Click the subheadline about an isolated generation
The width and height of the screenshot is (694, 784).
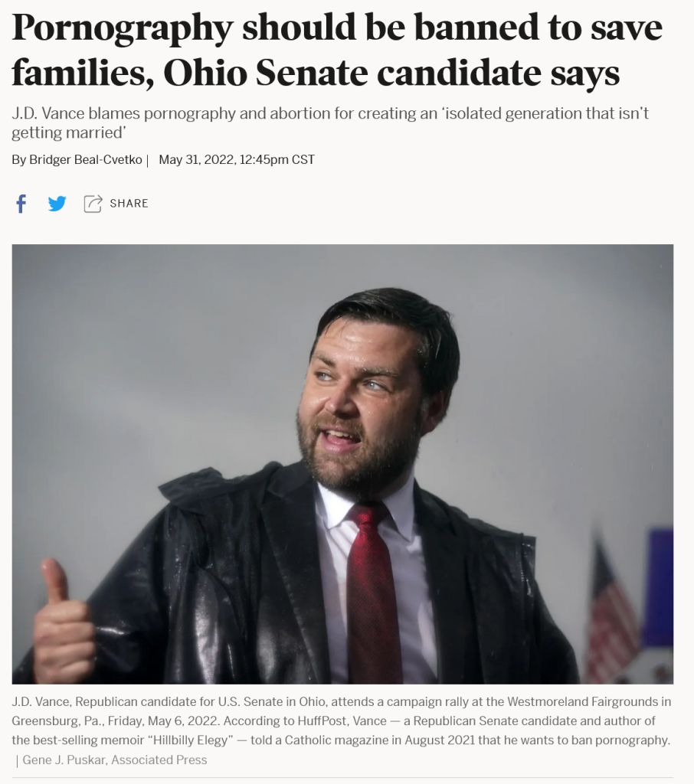point(331,122)
